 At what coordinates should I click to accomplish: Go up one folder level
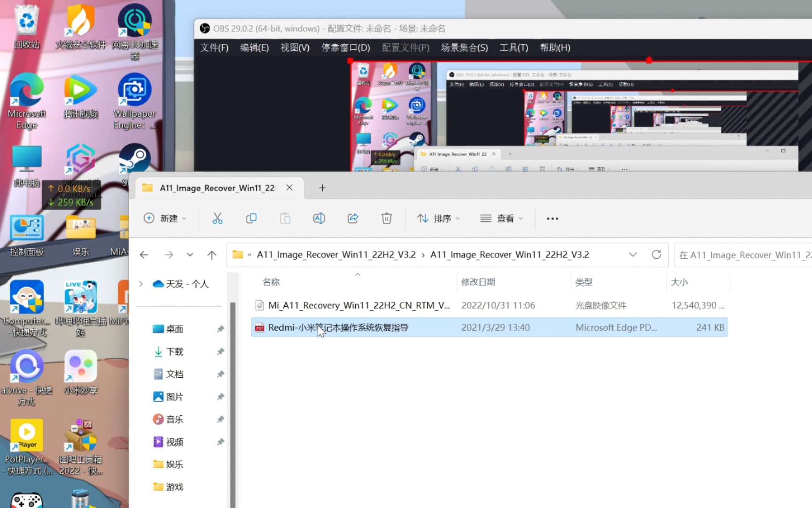coord(212,254)
